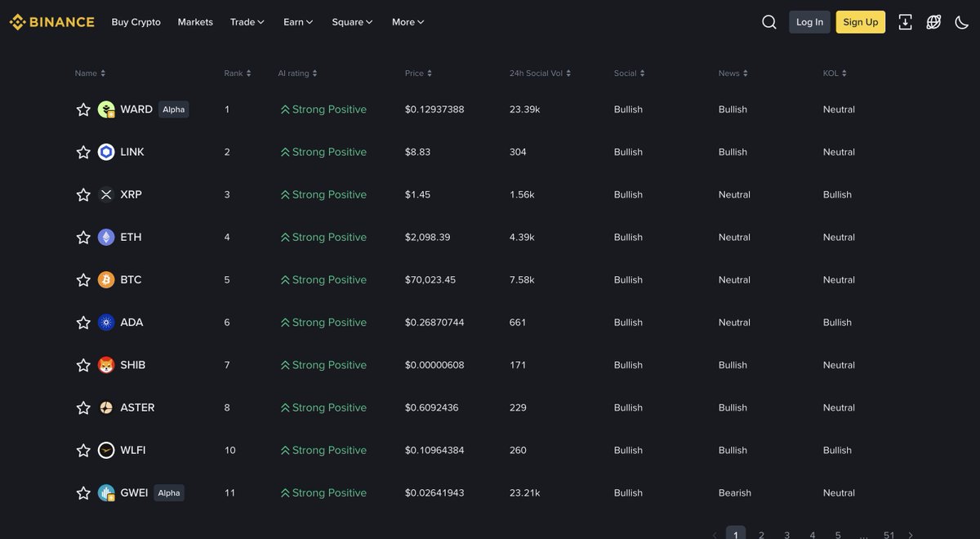This screenshot has width=980, height=539.
Task: Click the WARD coin logo
Action: pos(106,109)
